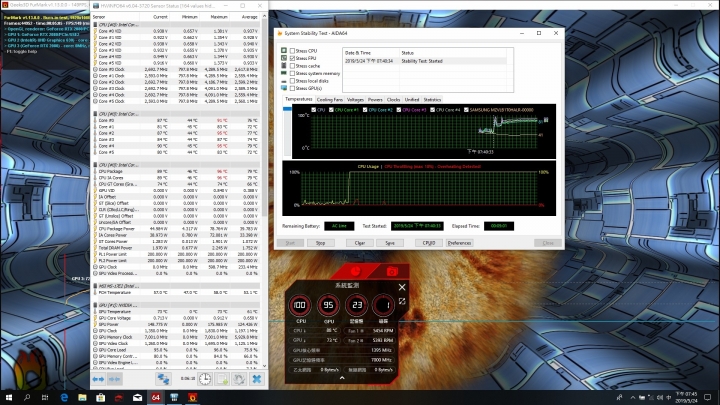Switch to Unified tab

(x=412, y=100)
